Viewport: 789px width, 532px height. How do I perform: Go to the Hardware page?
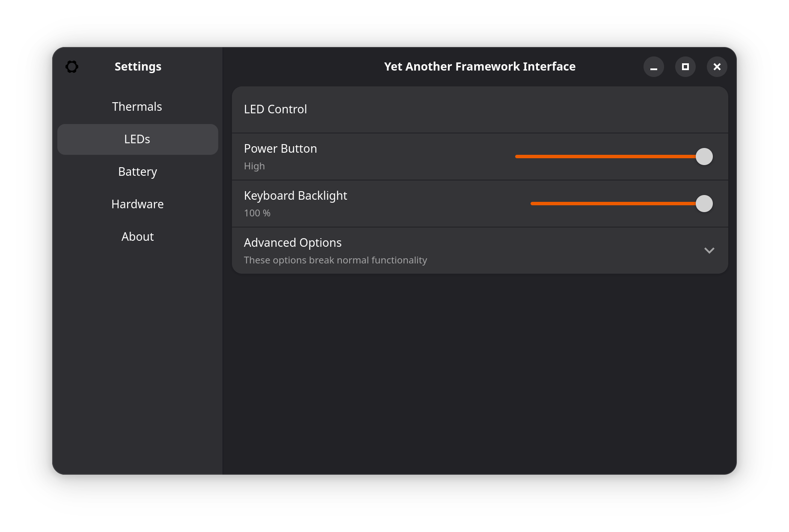click(x=137, y=204)
